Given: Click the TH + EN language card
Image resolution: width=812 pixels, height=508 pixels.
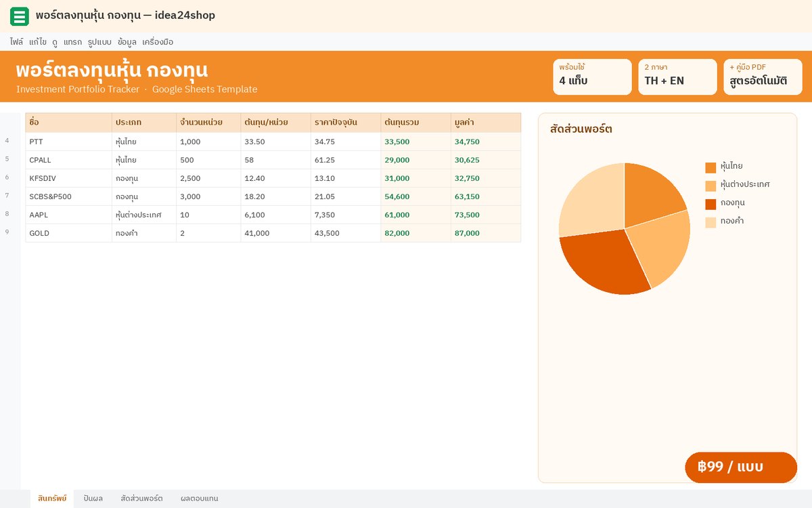Looking at the screenshot, I should click(x=677, y=77).
